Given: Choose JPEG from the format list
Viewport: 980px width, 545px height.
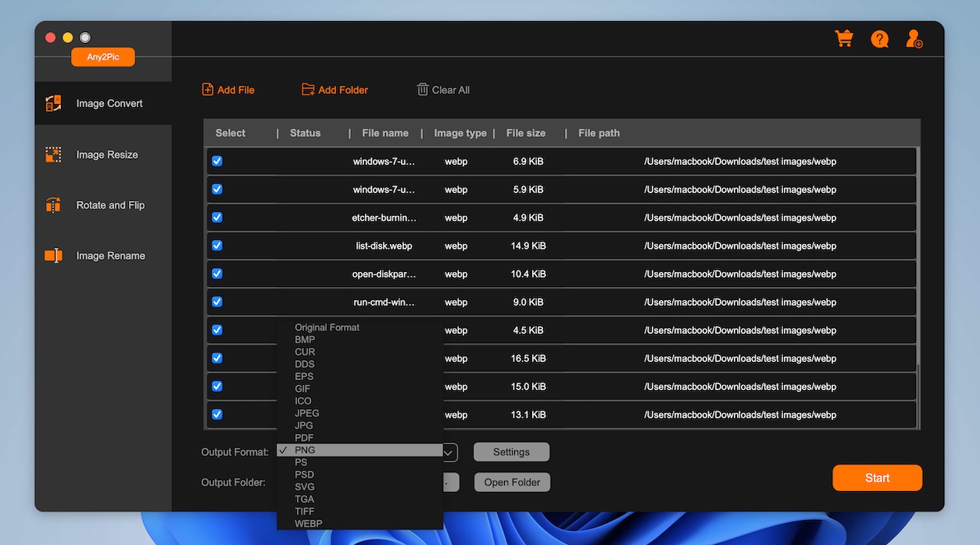Looking at the screenshot, I should pos(307,413).
